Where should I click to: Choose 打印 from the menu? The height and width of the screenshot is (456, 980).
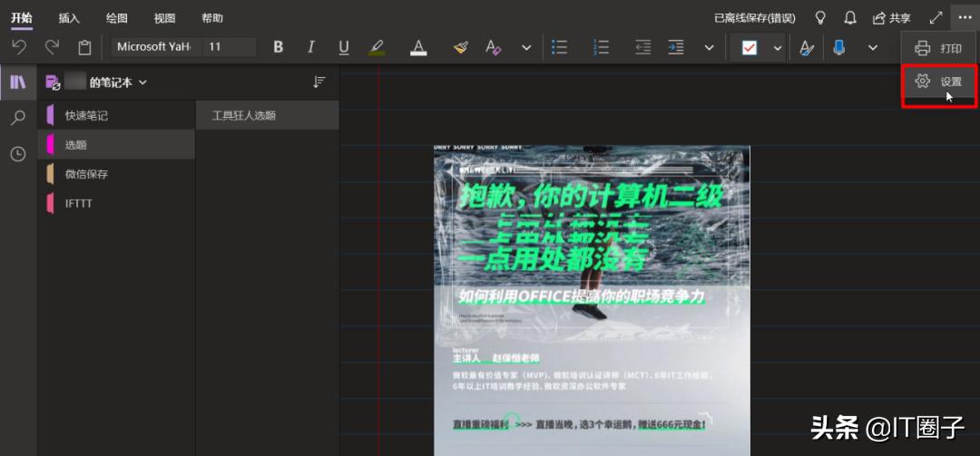(938, 48)
